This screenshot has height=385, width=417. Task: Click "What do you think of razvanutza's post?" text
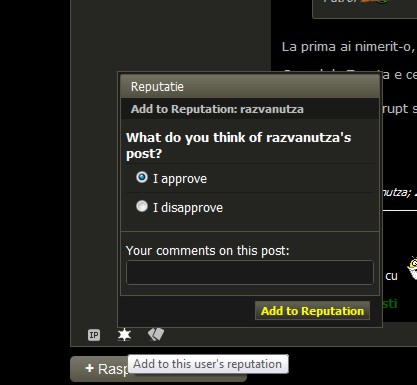pos(238,146)
